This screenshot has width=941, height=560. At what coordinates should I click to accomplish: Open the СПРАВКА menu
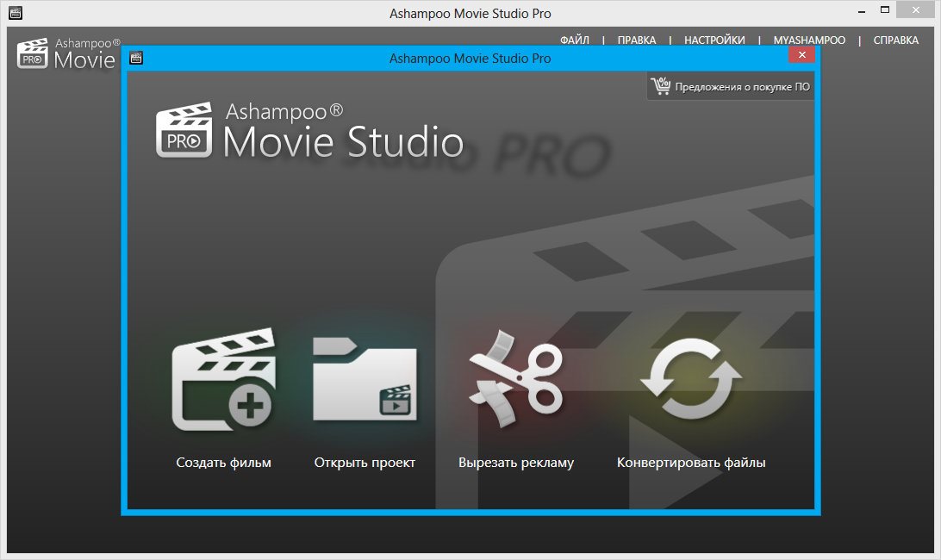(896, 40)
